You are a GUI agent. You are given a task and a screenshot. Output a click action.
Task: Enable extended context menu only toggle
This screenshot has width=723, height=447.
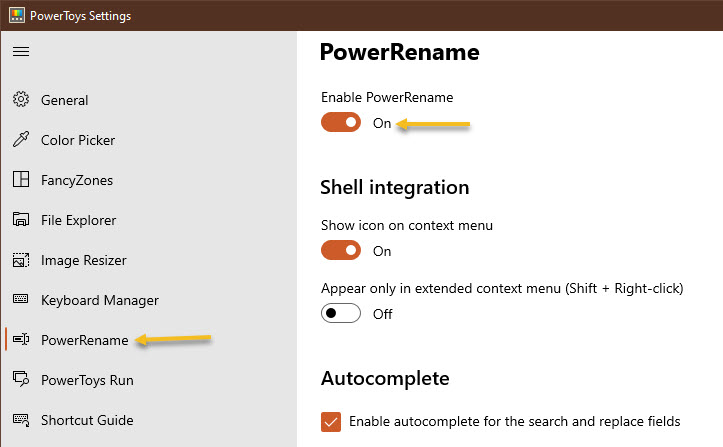click(341, 314)
